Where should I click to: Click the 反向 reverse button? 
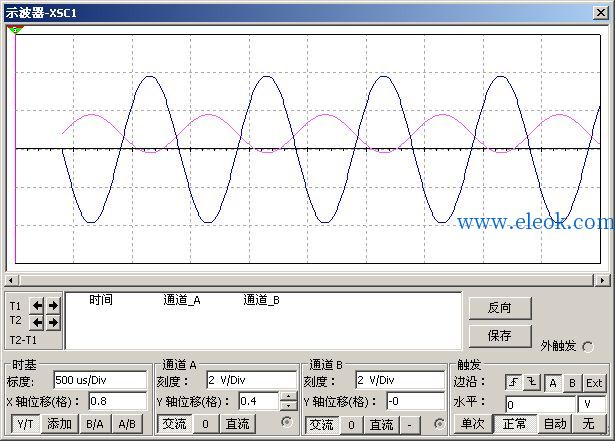(x=500, y=308)
